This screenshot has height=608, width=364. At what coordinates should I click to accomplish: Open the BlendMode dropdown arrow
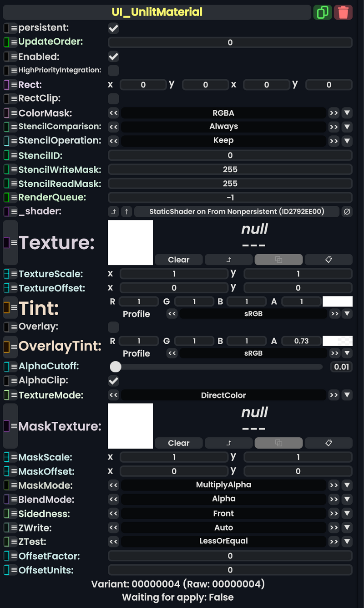347,499
